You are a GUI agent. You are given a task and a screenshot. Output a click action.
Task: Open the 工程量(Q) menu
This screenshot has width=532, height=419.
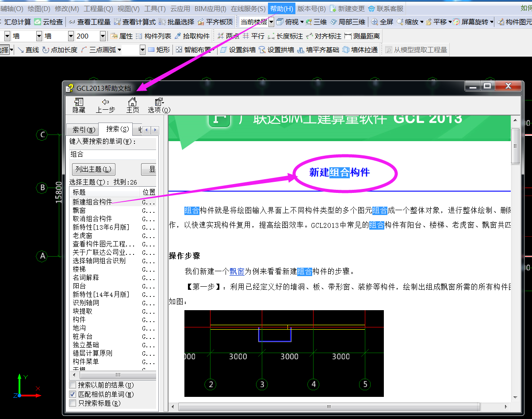pyautogui.click(x=98, y=8)
